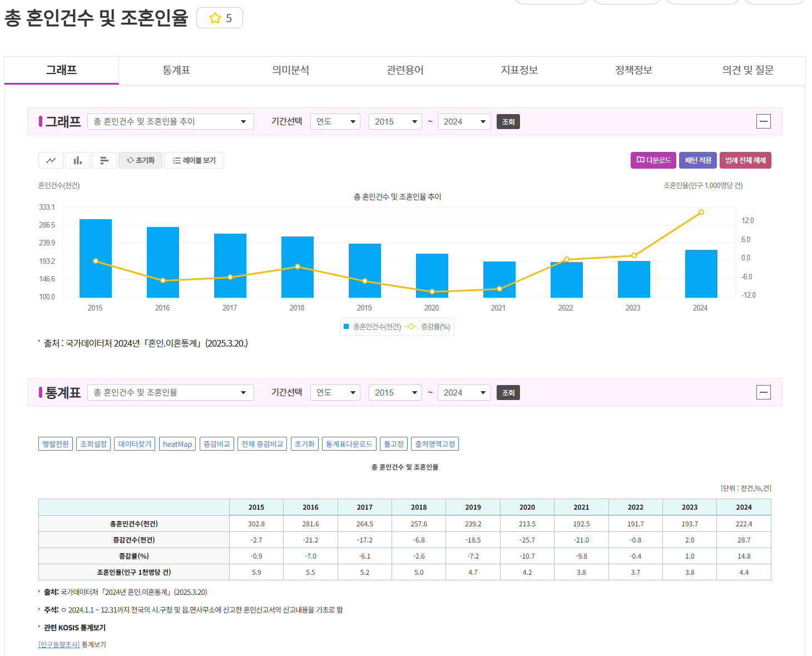Collapse the 통계표 section with minus icon

pos(763,392)
